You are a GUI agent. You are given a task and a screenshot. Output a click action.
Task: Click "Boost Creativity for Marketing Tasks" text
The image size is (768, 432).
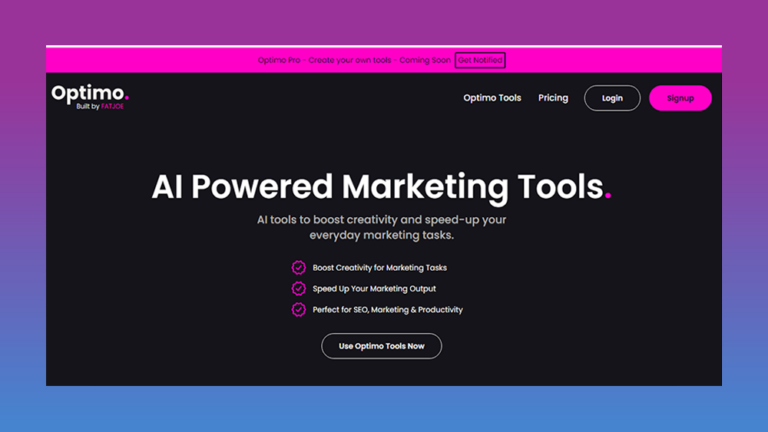click(x=380, y=267)
